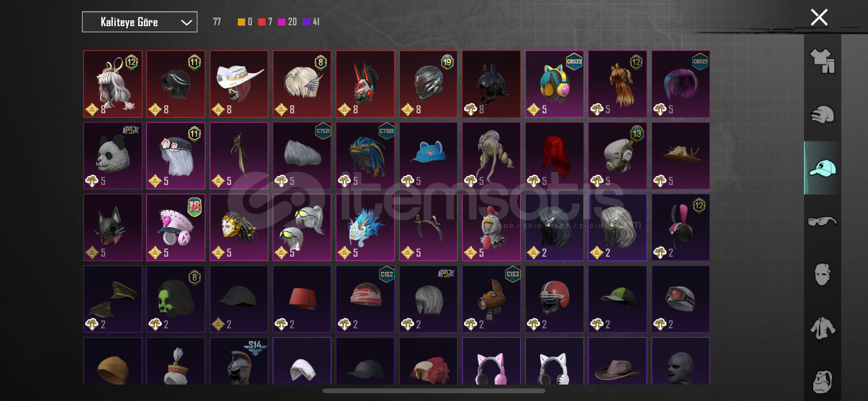Click the red quality count swatch
The height and width of the screenshot is (401, 868).
262,22
